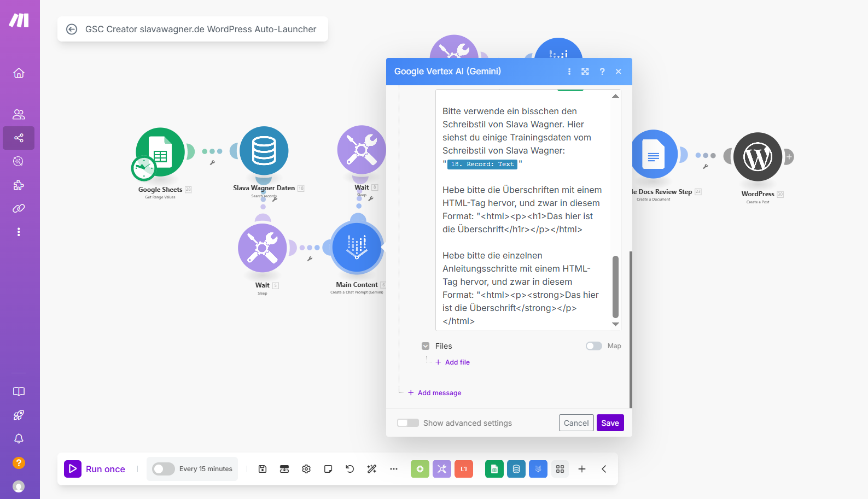
Task: Toggle the scheduling on/off switch
Action: (163, 469)
